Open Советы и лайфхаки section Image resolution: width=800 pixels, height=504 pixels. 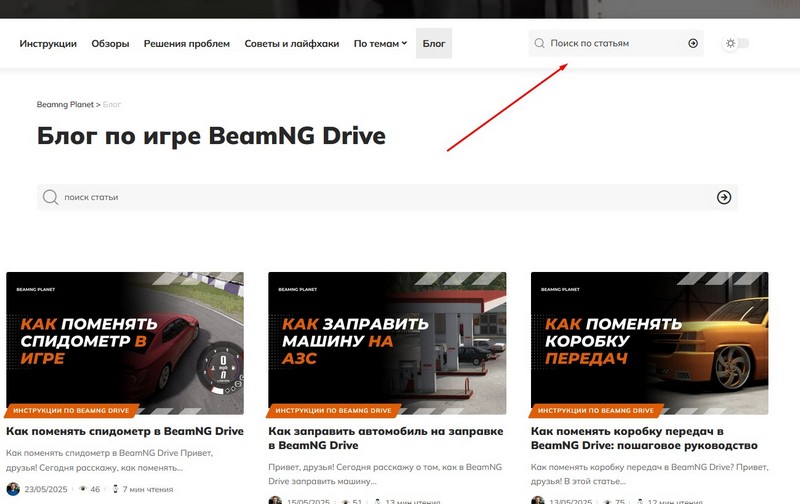[292, 43]
